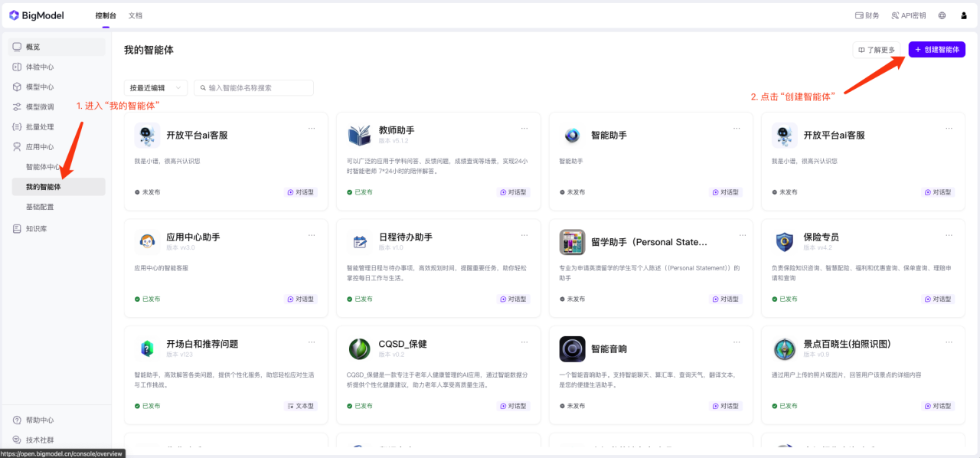980x458 pixels.
Task: Open the 智能音响 card title
Action: (x=609, y=348)
